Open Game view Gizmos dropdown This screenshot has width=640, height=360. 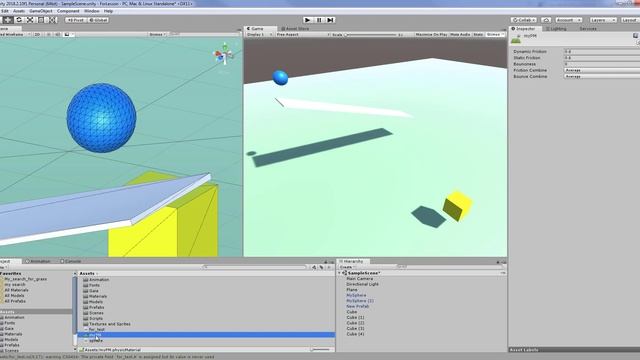(494, 35)
